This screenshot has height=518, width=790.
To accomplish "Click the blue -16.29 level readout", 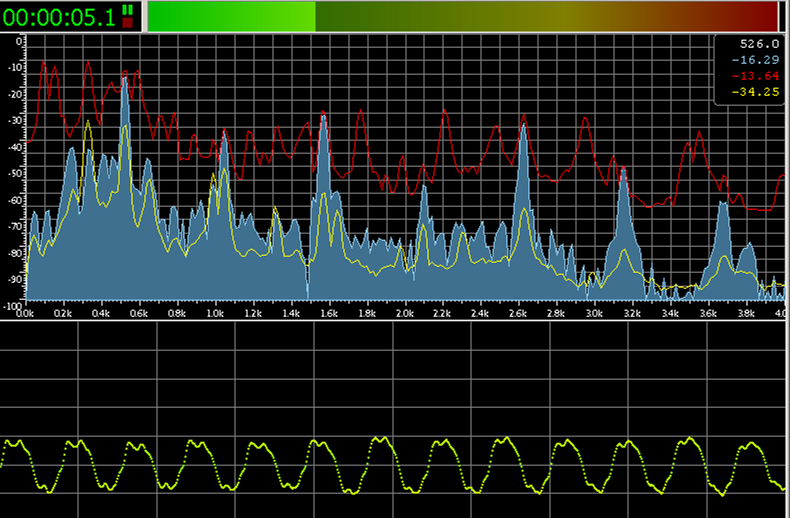I will click(x=755, y=60).
